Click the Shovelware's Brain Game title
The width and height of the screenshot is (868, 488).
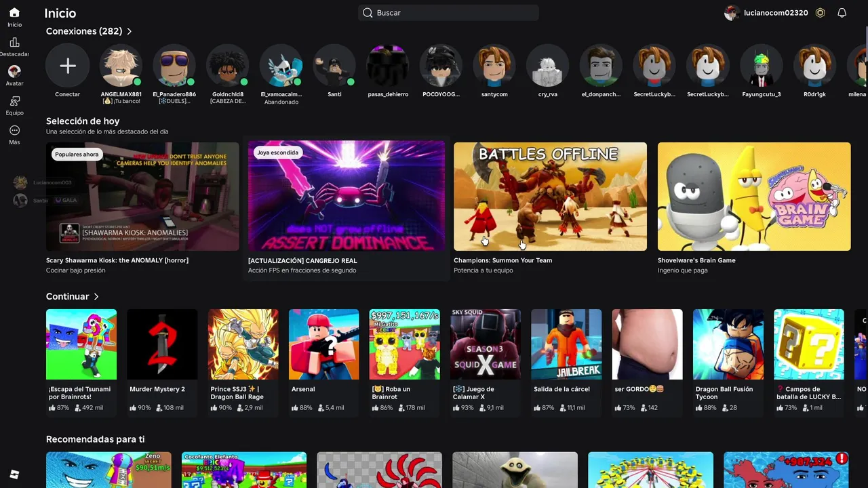click(x=696, y=260)
